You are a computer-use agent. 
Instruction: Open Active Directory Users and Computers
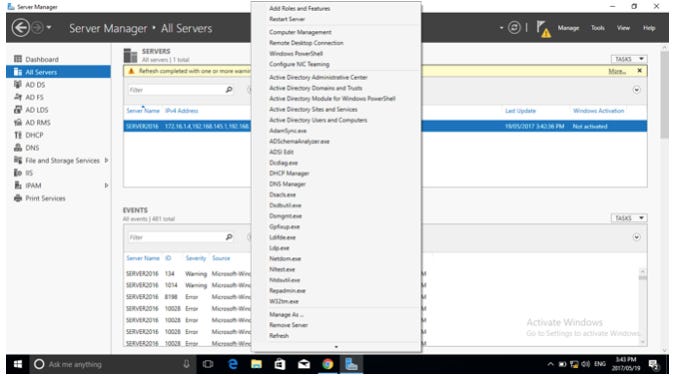(318, 120)
